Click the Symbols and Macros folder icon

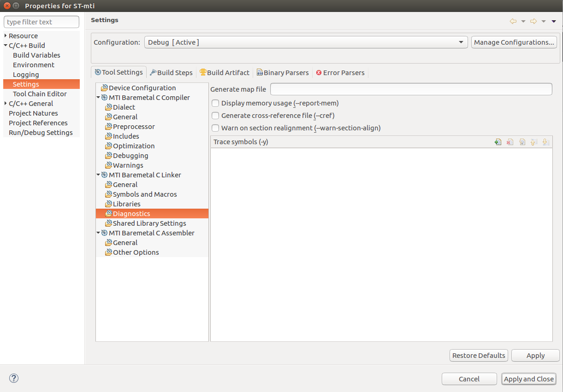tap(108, 194)
